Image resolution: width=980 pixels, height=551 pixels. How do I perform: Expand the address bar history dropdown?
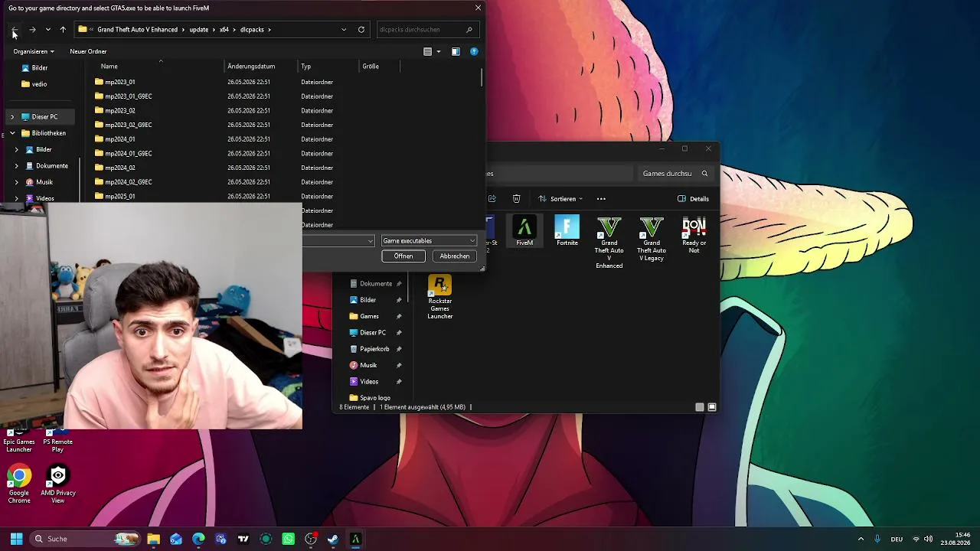[344, 30]
